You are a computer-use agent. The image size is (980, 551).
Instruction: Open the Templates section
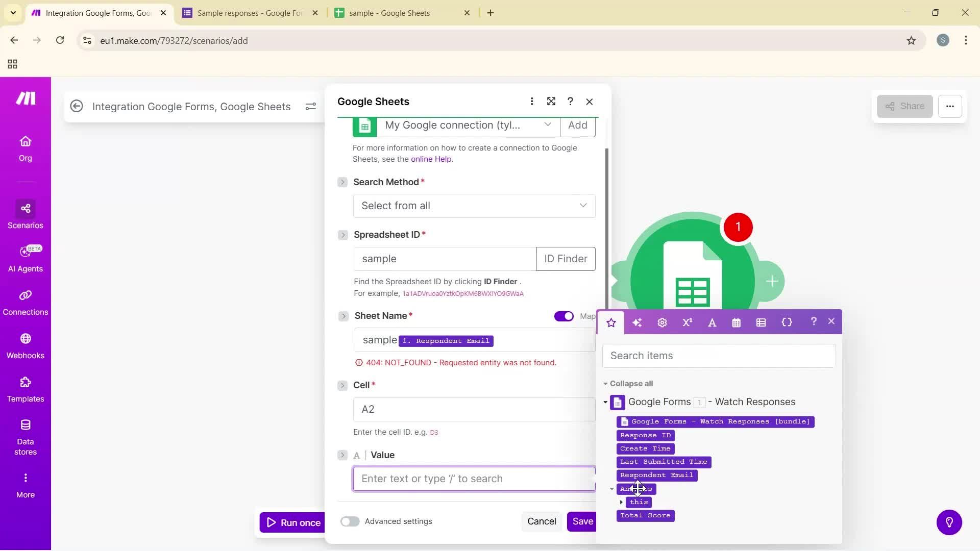[25, 389]
